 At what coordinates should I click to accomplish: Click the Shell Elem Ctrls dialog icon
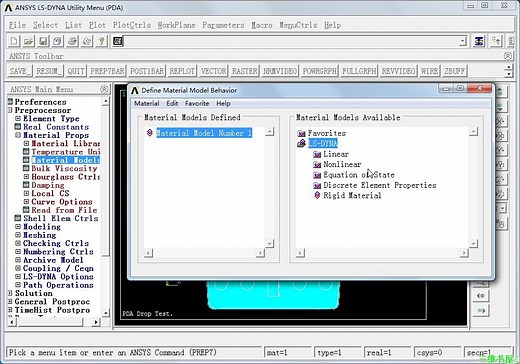point(18,218)
